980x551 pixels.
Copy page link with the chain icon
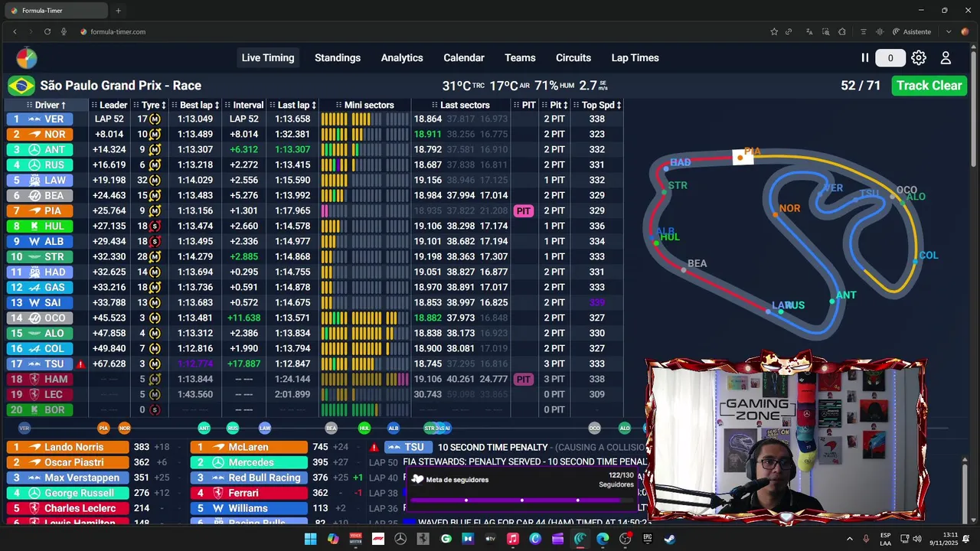click(x=789, y=31)
